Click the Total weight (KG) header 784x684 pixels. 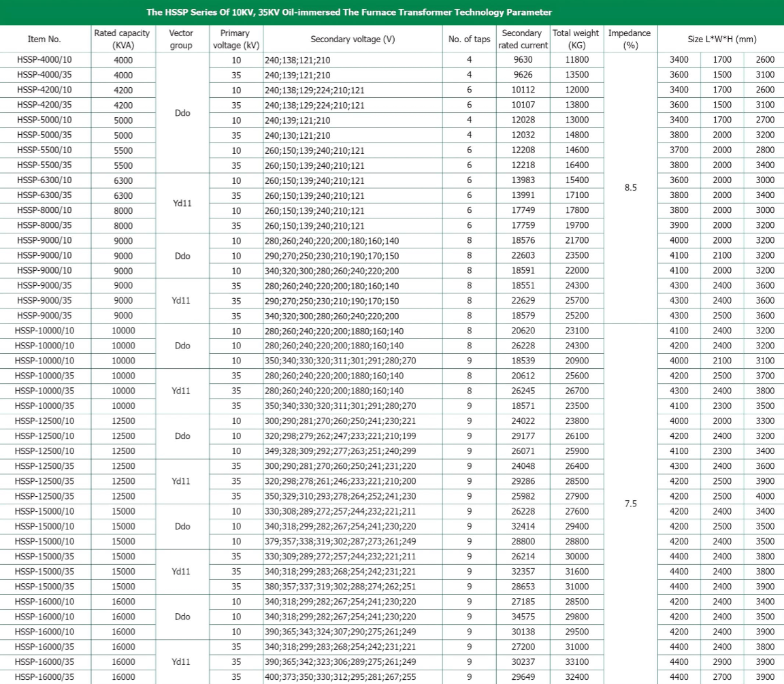tap(576, 39)
